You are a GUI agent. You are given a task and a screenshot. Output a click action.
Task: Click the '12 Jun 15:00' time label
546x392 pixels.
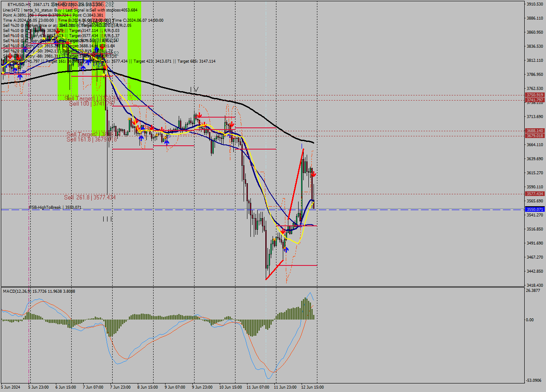pos(313,387)
